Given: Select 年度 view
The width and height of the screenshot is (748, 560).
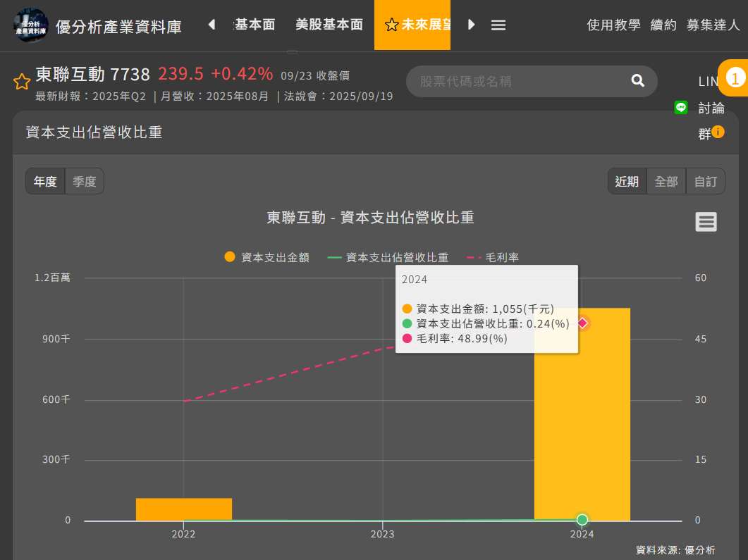Looking at the screenshot, I should coord(45,181).
